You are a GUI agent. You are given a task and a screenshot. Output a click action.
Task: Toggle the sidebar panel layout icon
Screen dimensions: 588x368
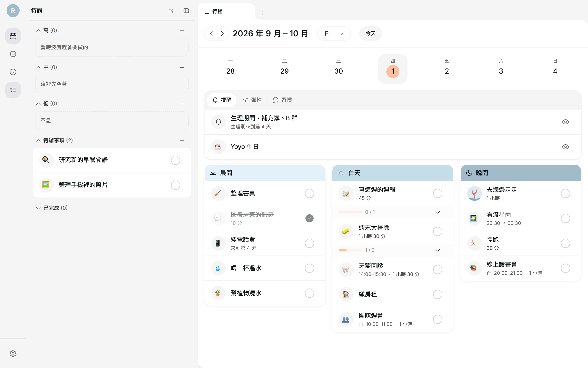[x=186, y=11]
